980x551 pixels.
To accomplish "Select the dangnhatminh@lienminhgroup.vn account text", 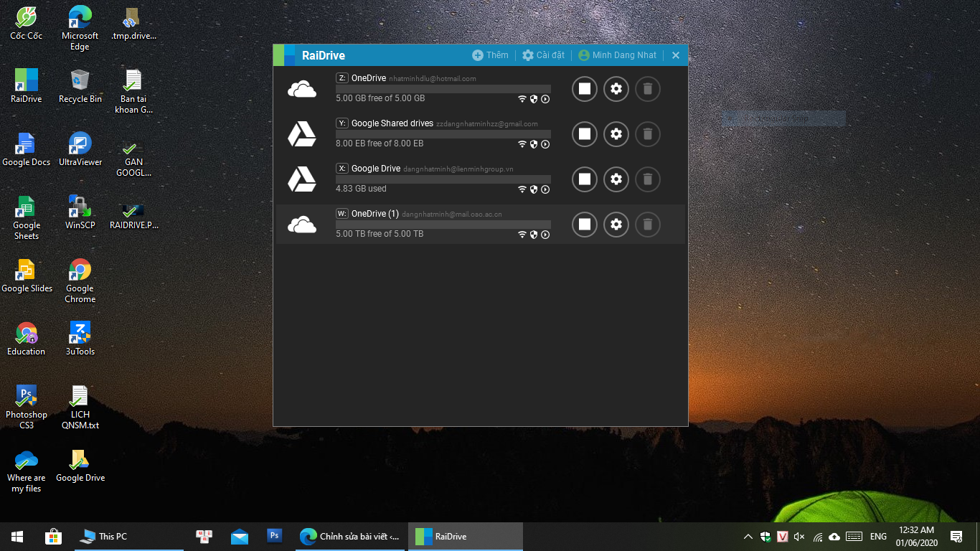I will (458, 169).
